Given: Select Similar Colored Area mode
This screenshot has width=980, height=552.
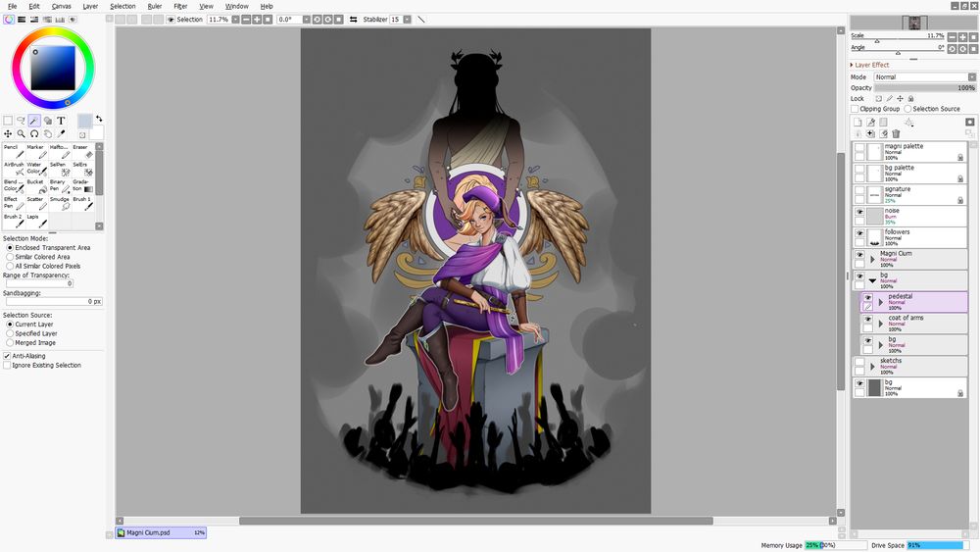Looking at the screenshot, I should 38,257.
